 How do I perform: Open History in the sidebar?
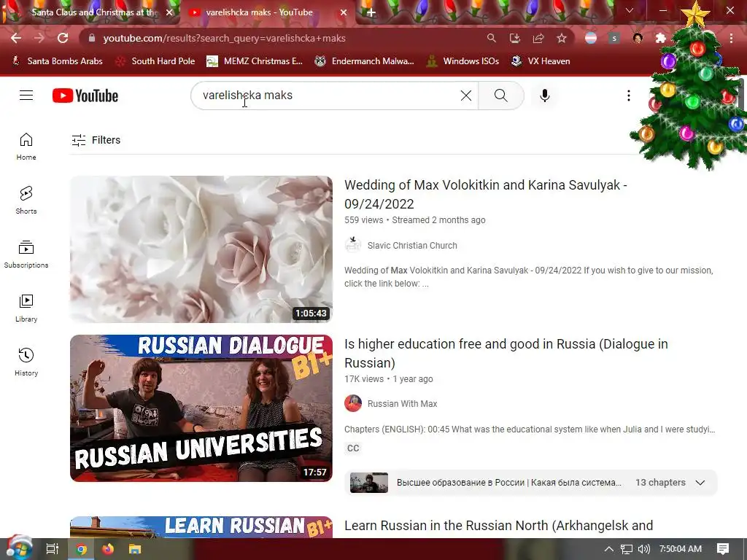(26, 362)
